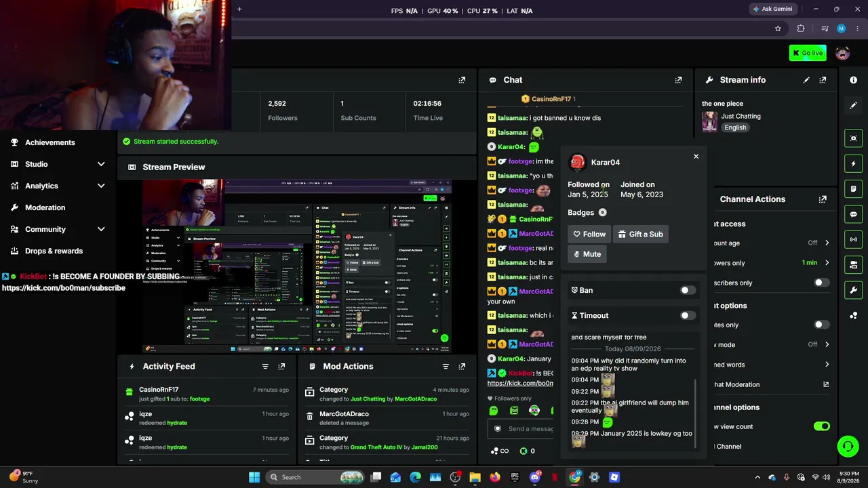
Task: Select the chat bubble sidebar widget icon
Action: coord(854,214)
